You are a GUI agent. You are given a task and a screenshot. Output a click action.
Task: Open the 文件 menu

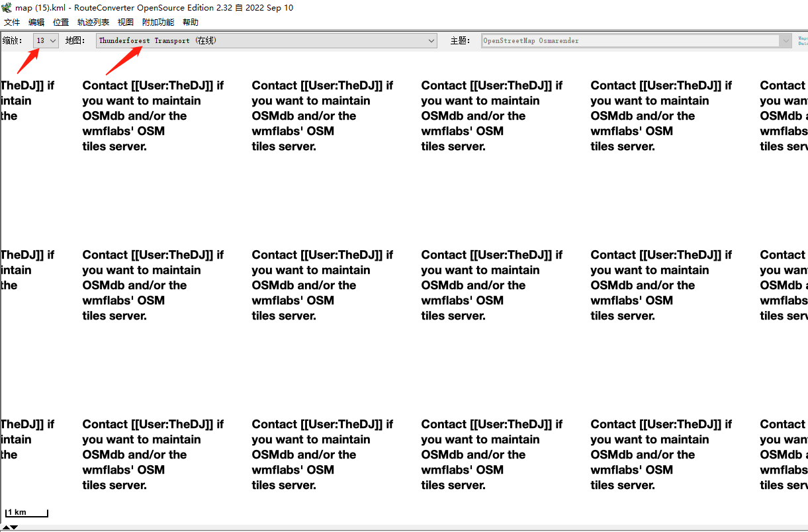[x=12, y=22]
